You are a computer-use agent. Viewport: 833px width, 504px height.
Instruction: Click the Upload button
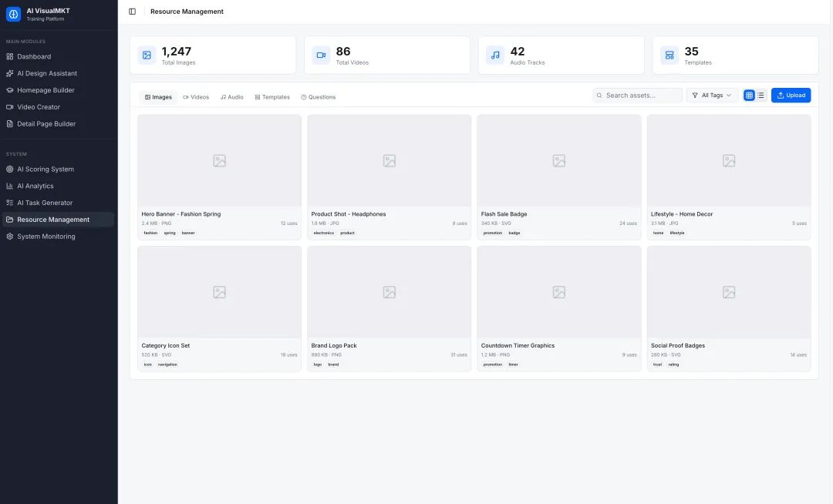point(791,96)
